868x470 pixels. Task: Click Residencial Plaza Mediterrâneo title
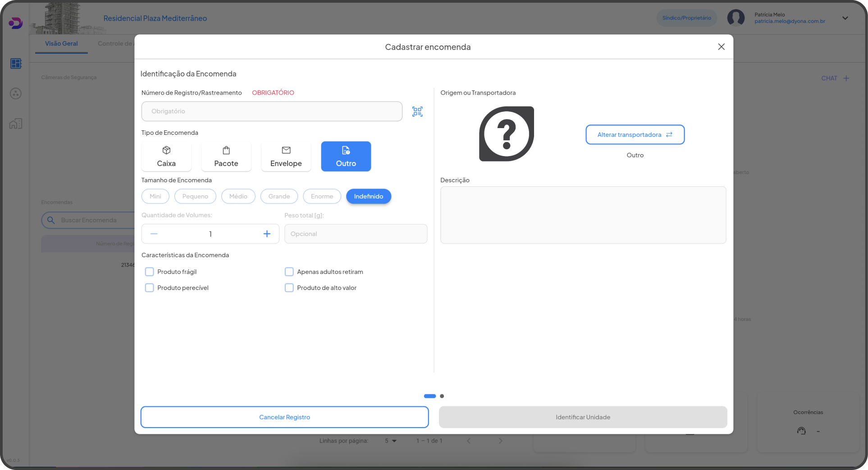155,18
